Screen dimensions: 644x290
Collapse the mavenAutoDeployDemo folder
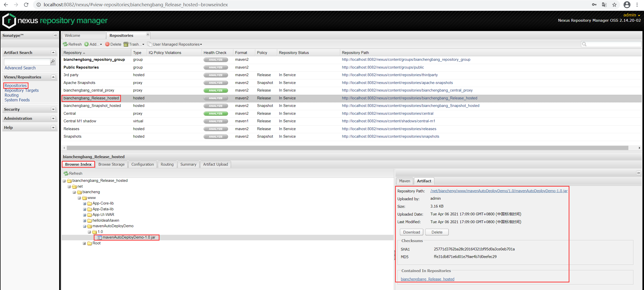pos(85,226)
